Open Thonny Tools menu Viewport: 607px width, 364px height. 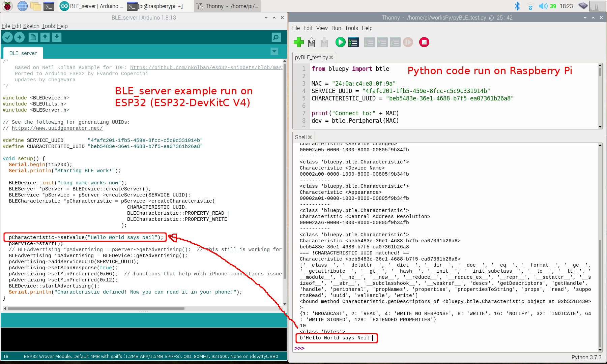pyautogui.click(x=351, y=28)
